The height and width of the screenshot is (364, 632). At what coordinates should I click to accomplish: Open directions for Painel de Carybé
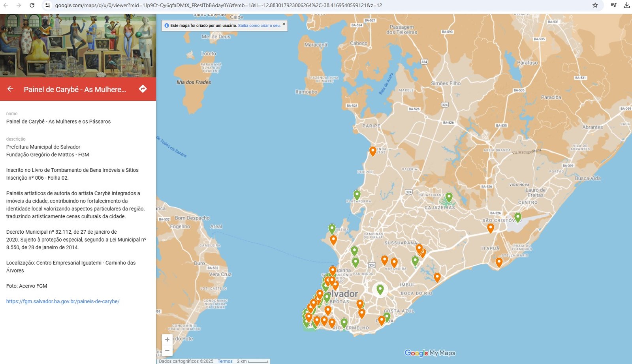coord(143,89)
